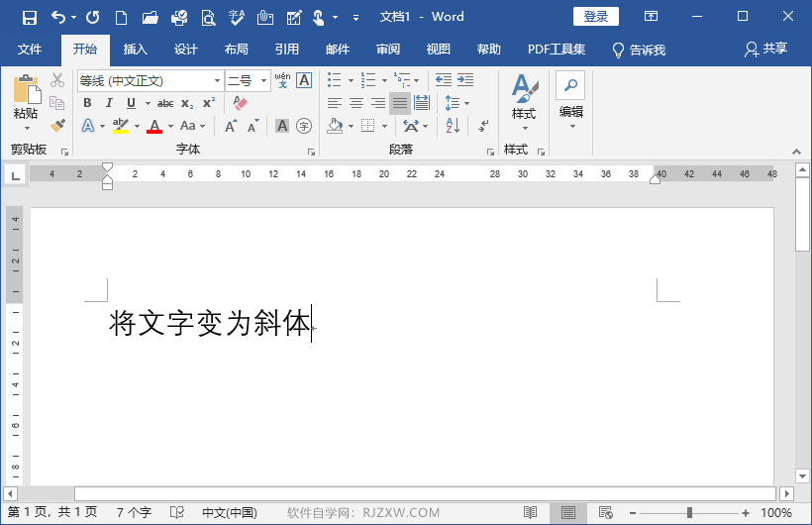Click 中文(中国) language in status bar
Viewport: 812px width, 525px height.
pyautogui.click(x=230, y=512)
